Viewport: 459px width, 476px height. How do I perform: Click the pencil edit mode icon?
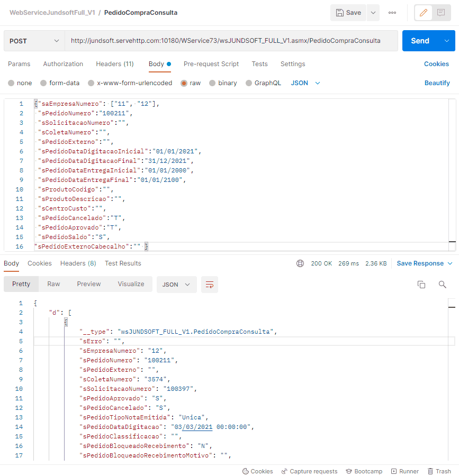pos(423,13)
